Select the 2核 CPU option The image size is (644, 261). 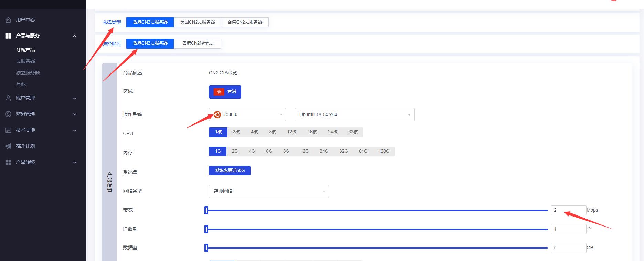point(236,132)
